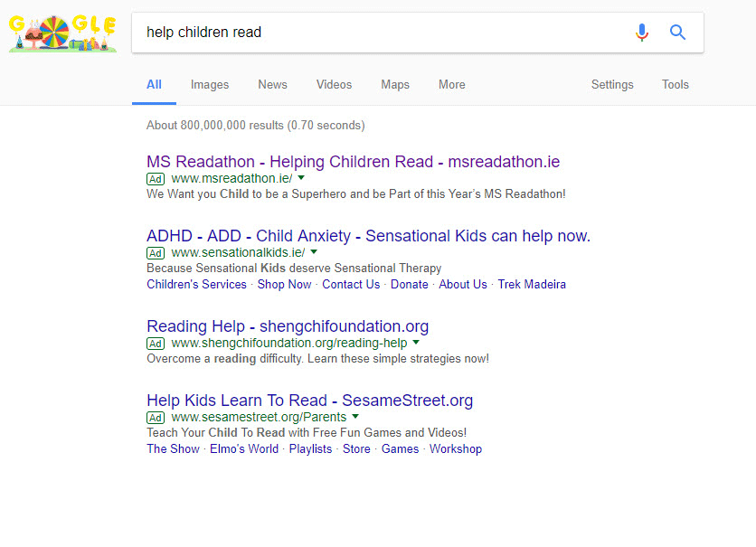The image size is (756, 547).
Task: Click the www.msreadathon.ie/ URL text
Action: (232, 179)
